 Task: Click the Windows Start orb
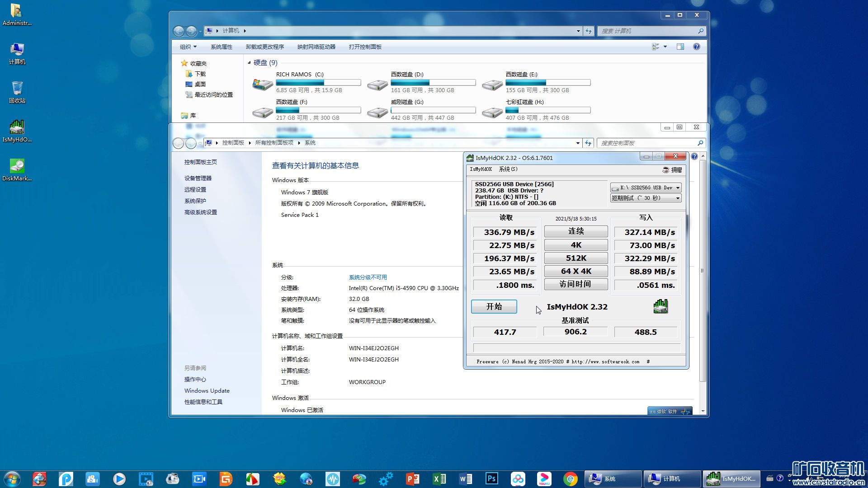coord(12,479)
